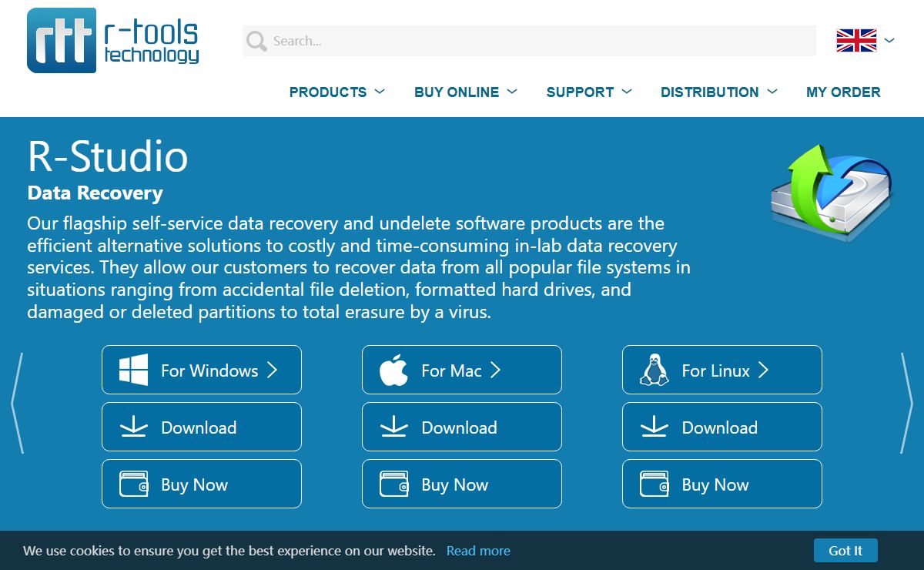Click the R-Tools Technology logo

[x=113, y=40]
